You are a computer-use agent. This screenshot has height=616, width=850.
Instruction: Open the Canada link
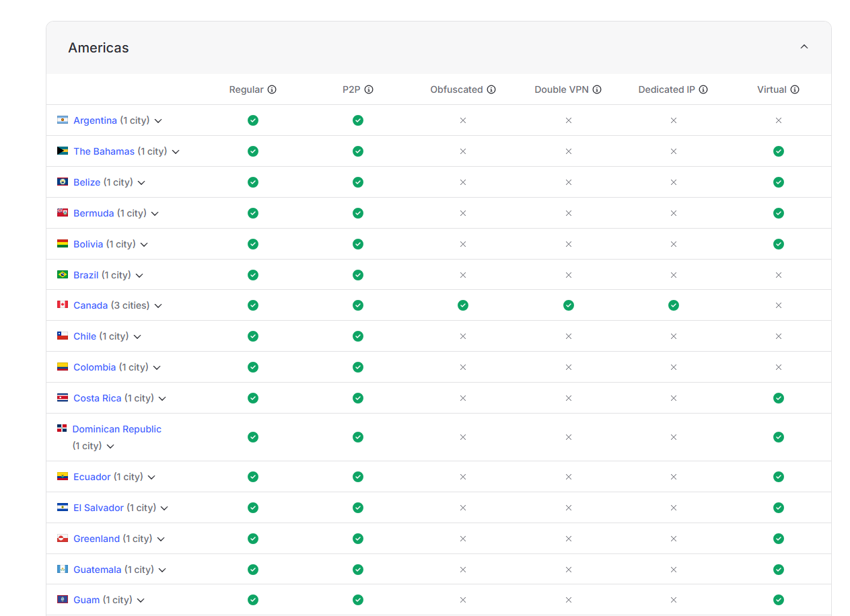(x=90, y=305)
